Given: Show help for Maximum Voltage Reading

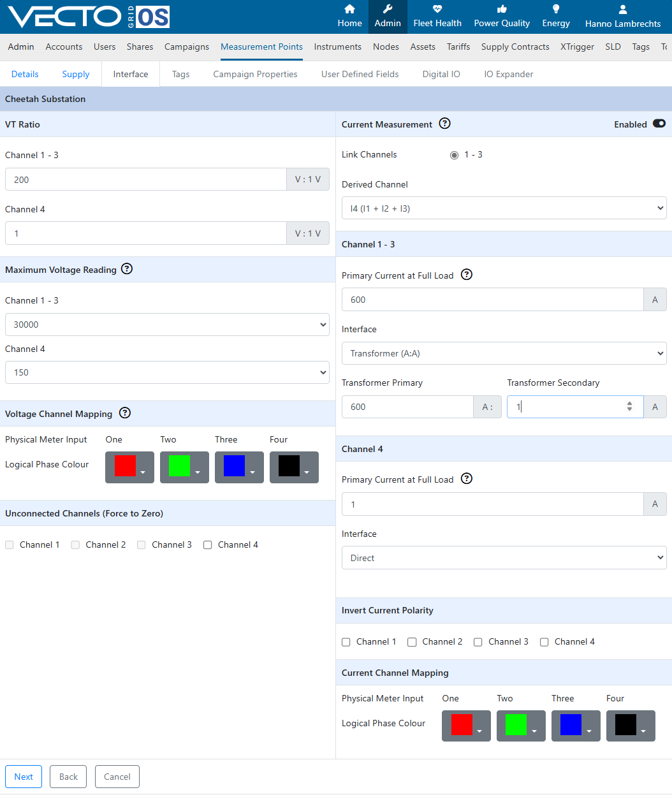Looking at the screenshot, I should point(127,269).
